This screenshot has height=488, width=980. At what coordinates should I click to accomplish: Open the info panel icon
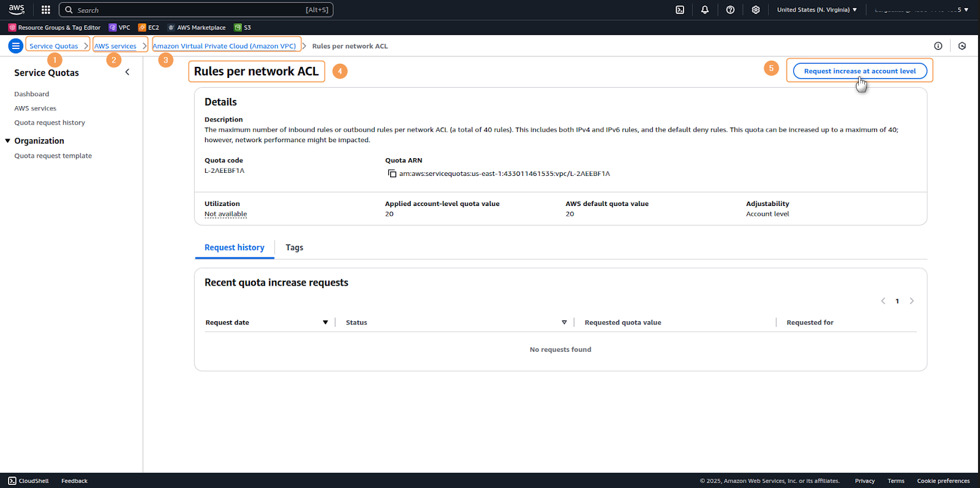tap(938, 46)
